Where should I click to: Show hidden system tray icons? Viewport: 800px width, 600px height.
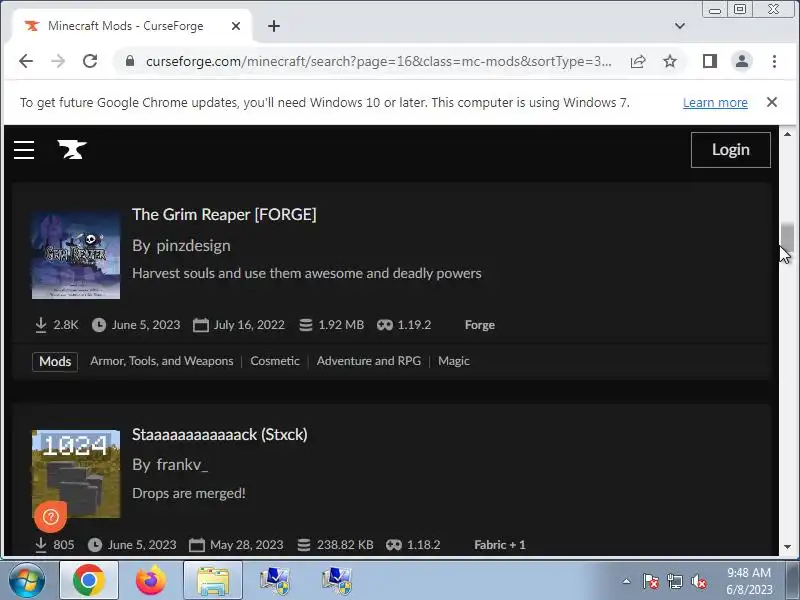point(627,581)
